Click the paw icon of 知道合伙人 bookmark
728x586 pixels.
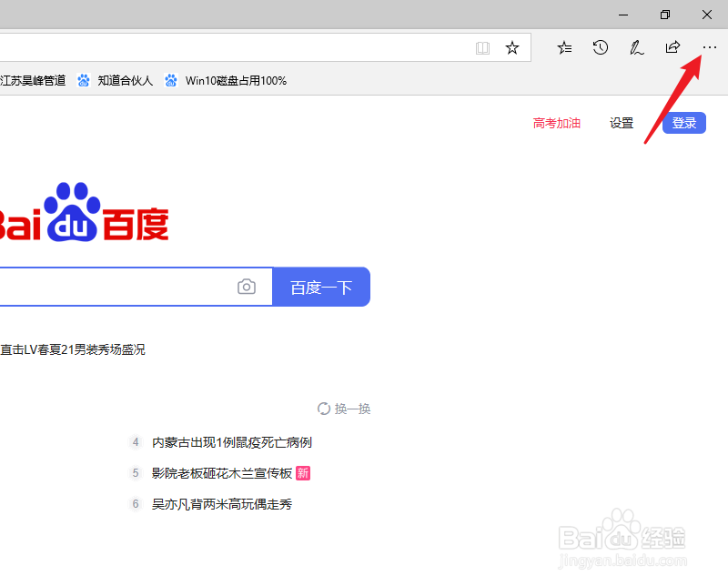pyautogui.click(x=84, y=80)
